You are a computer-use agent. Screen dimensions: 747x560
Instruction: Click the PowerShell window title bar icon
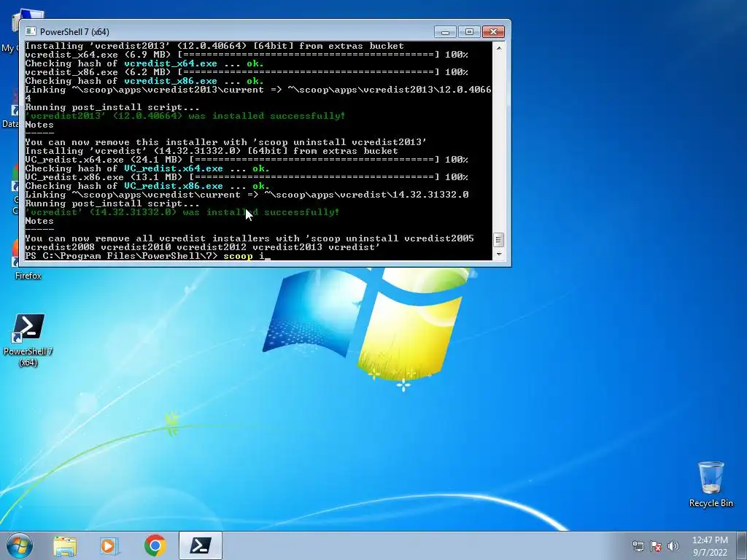pyautogui.click(x=31, y=31)
